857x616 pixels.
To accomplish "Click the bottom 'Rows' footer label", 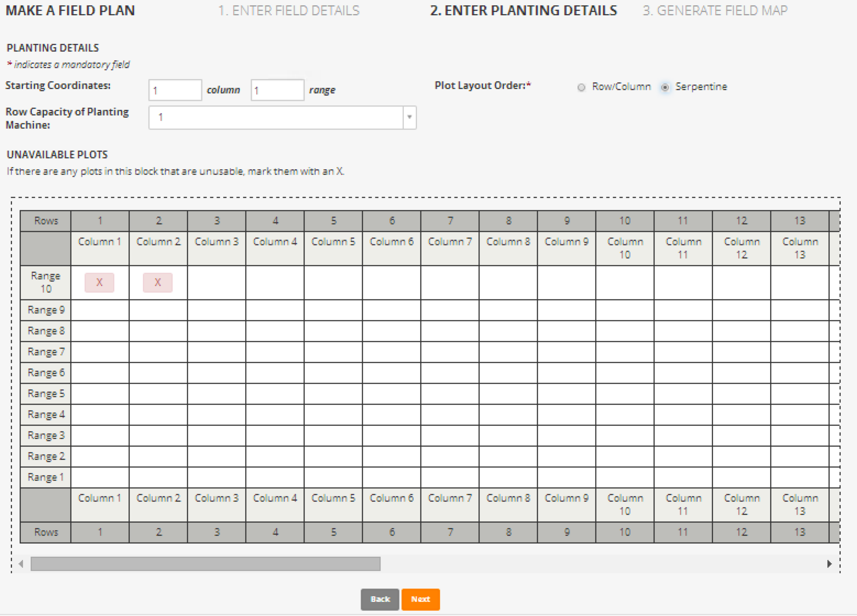I will point(45,532).
